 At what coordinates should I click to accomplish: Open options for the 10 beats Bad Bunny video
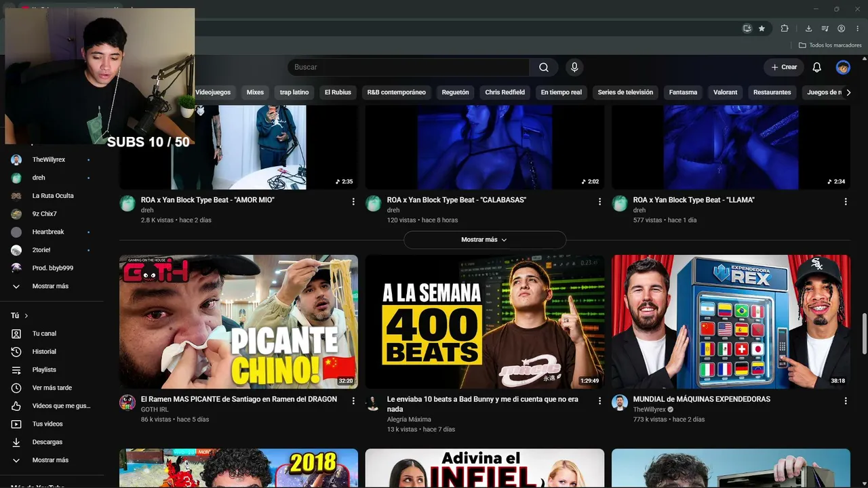[x=599, y=401]
